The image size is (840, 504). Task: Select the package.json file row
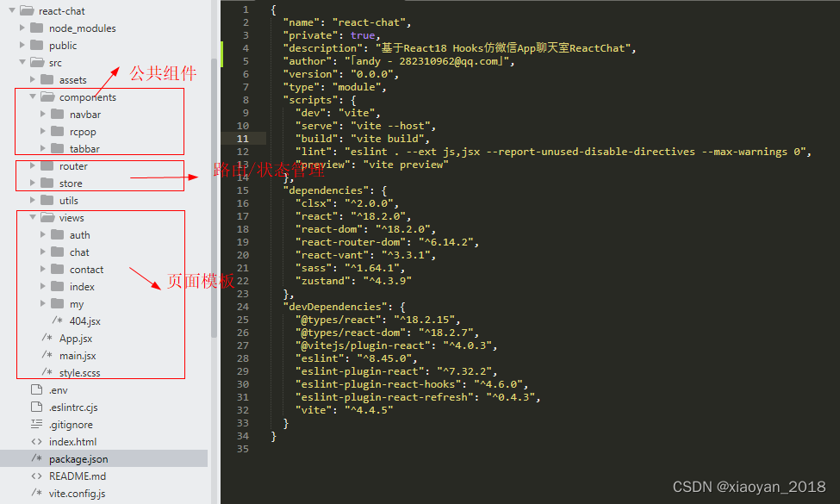[104, 458]
